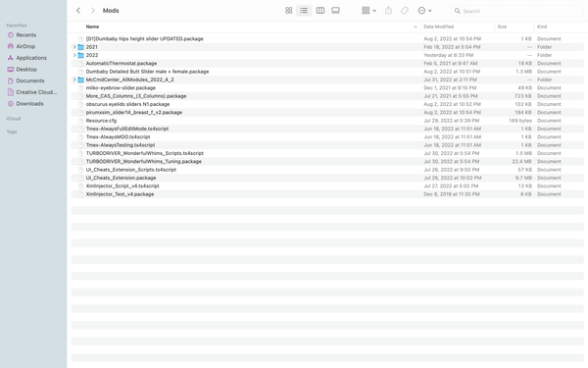Click the Downloads sidebar icon
Screen dimensions: 588x368
[x=11, y=104]
